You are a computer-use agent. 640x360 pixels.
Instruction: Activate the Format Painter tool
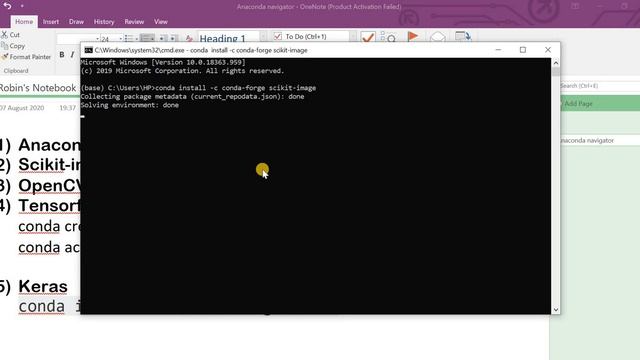pos(26,57)
